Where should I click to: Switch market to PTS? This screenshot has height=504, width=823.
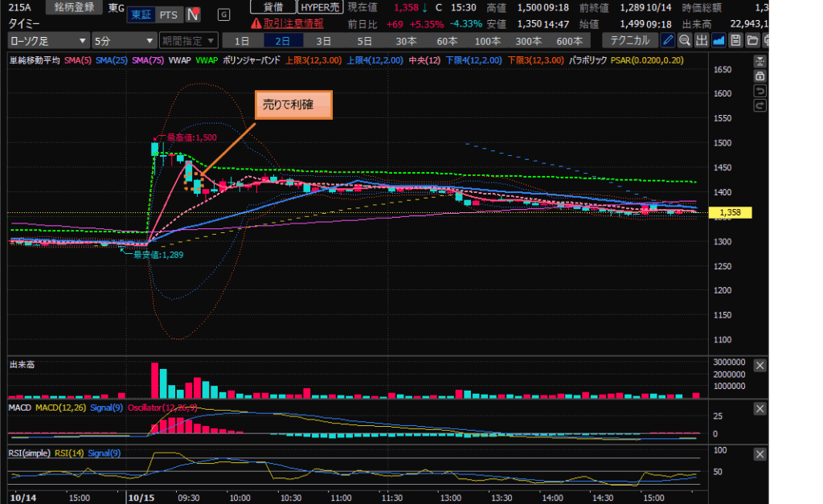pos(169,14)
